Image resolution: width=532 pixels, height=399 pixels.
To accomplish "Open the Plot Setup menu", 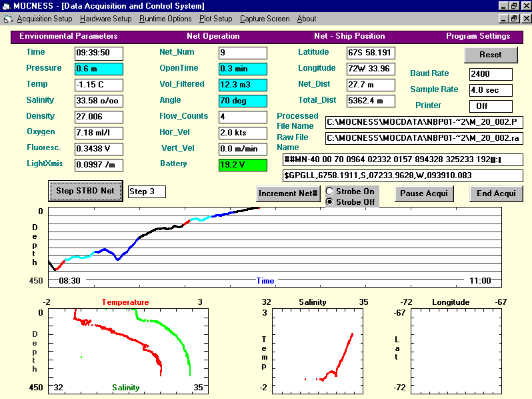I will coord(215,19).
